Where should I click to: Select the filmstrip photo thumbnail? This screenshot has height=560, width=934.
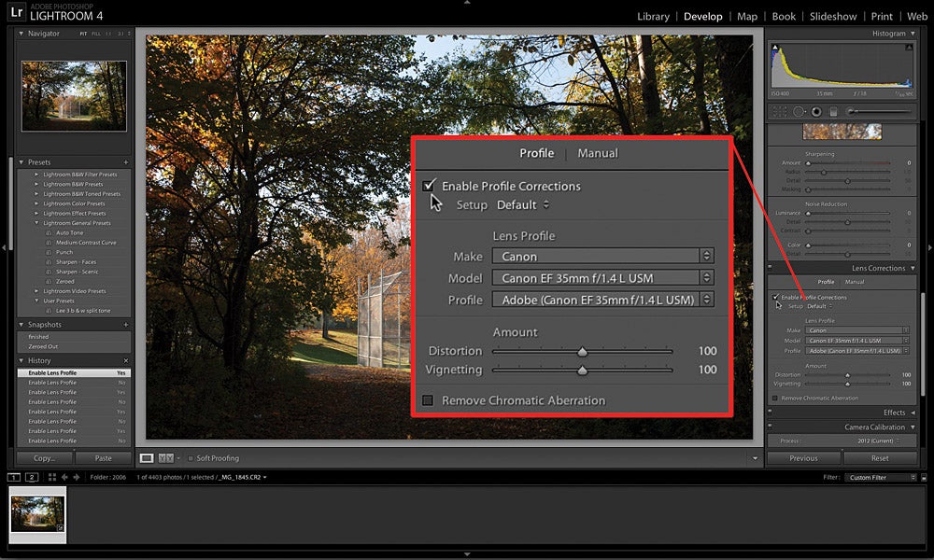(x=37, y=515)
